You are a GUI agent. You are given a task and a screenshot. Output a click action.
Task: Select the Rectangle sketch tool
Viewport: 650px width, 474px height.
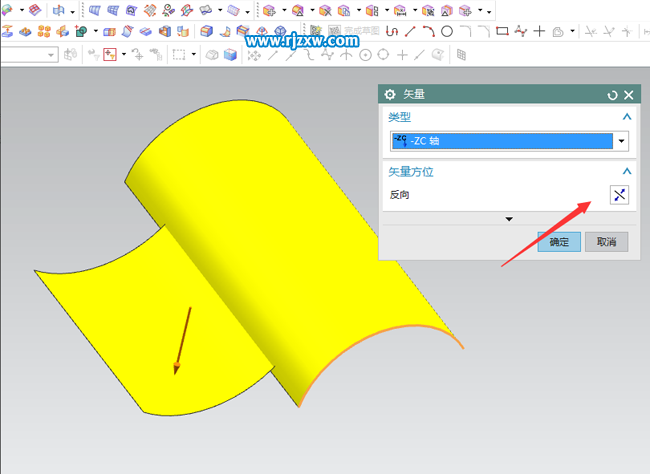coord(502,31)
